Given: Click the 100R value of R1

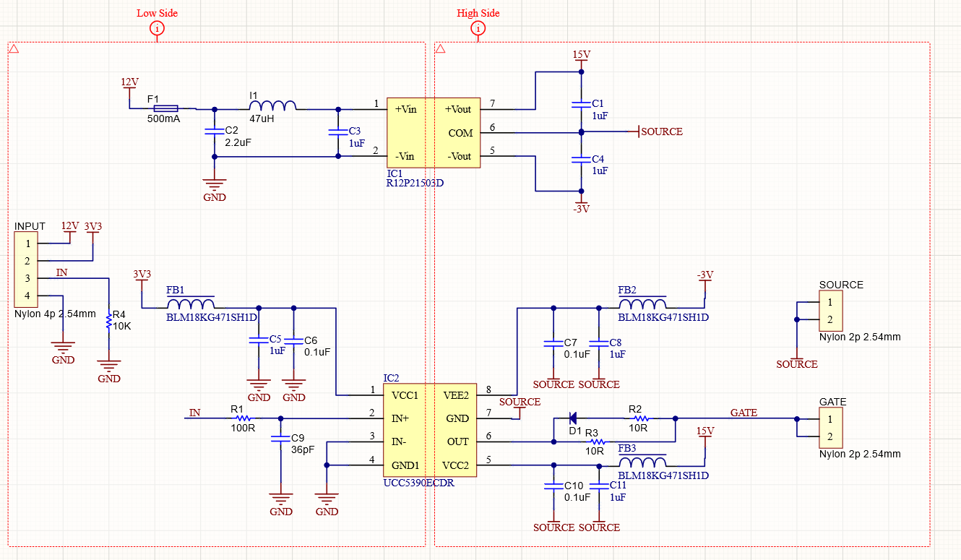Looking at the screenshot, I should coord(243,428).
